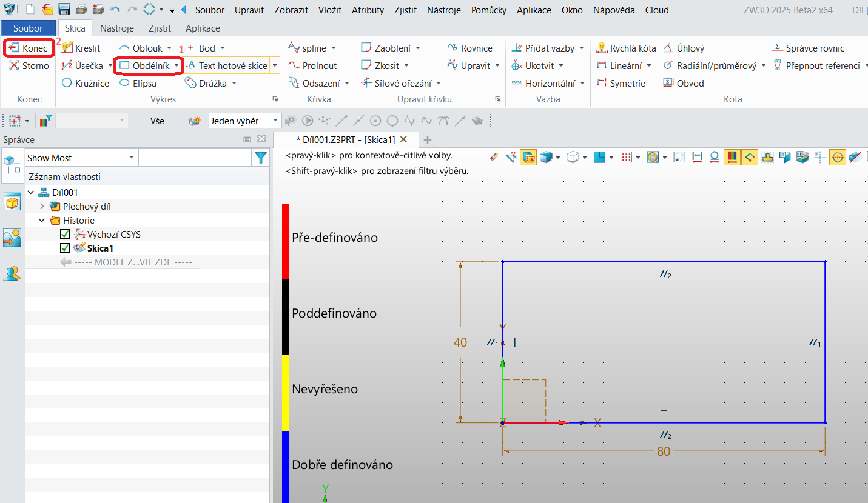Image resolution: width=868 pixels, height=503 pixels.
Task: Select the Prolnout blend curve tool
Action: point(312,65)
